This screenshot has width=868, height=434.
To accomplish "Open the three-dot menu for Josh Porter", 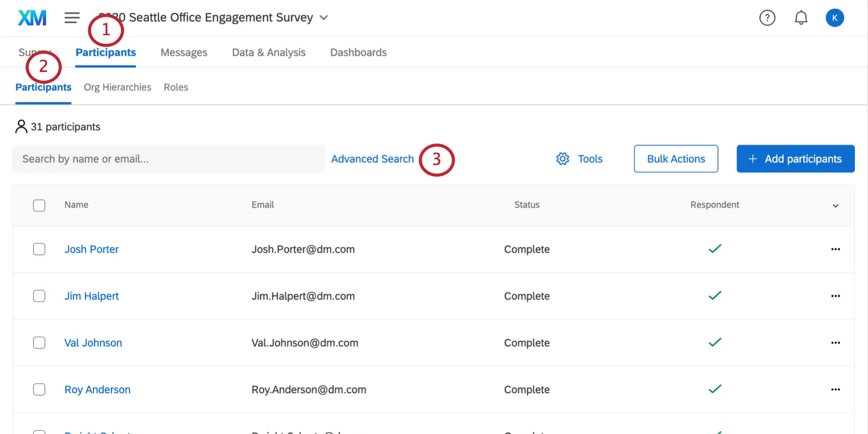I will pyautogui.click(x=835, y=249).
